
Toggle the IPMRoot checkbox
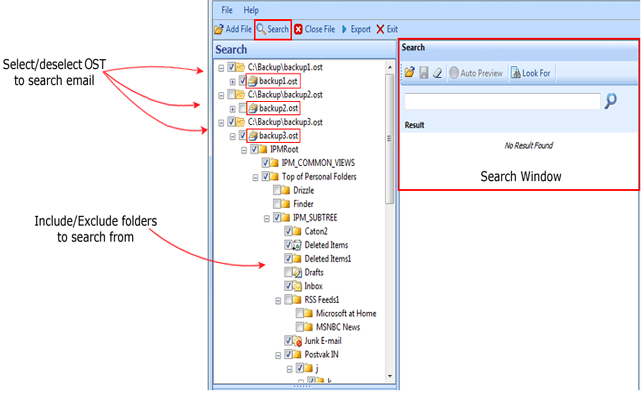[254, 149]
